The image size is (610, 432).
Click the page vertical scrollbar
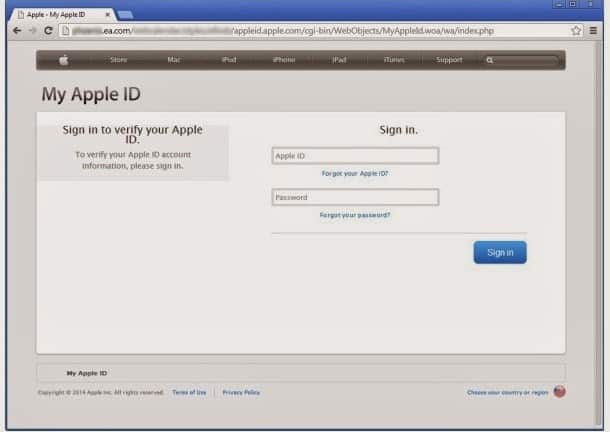[598, 234]
